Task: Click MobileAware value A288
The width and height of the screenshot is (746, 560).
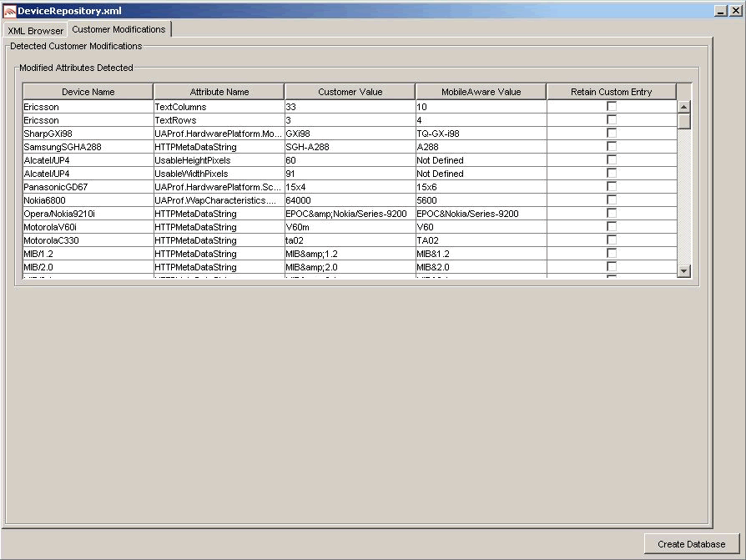Action: coord(481,147)
